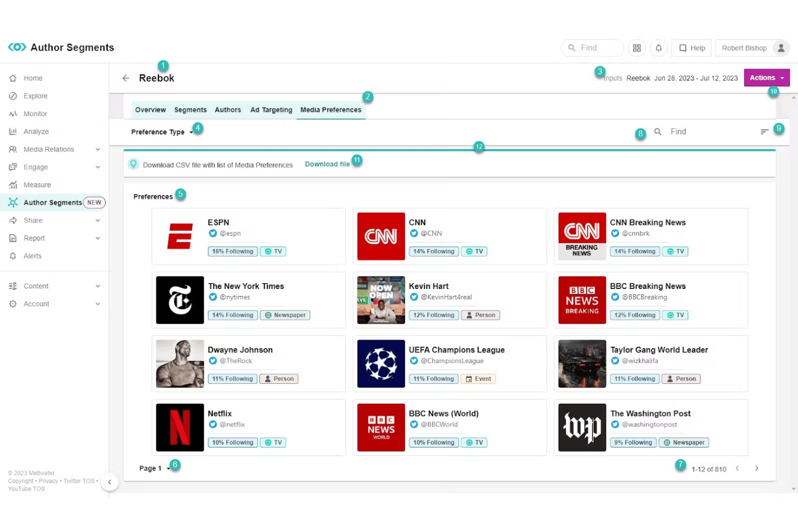The height and width of the screenshot is (532, 798).
Task: Open the apps grid icon
Action: click(637, 48)
